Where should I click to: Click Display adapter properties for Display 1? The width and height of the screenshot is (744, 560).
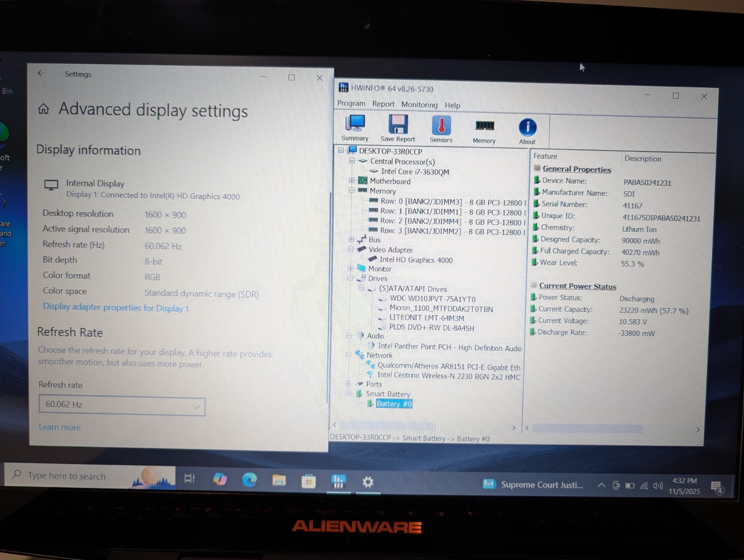[x=116, y=307]
